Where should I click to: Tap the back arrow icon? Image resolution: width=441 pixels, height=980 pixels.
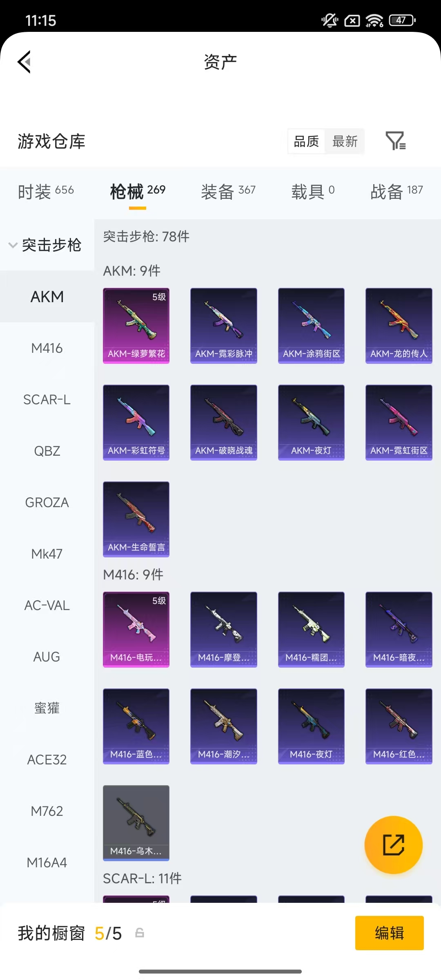[24, 62]
